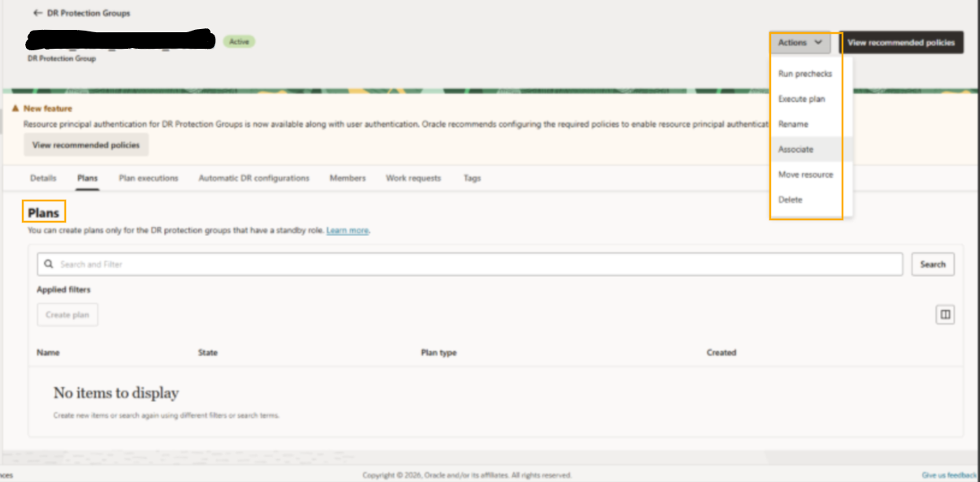
Task: Click the column settings icon above the table
Action: (x=945, y=315)
